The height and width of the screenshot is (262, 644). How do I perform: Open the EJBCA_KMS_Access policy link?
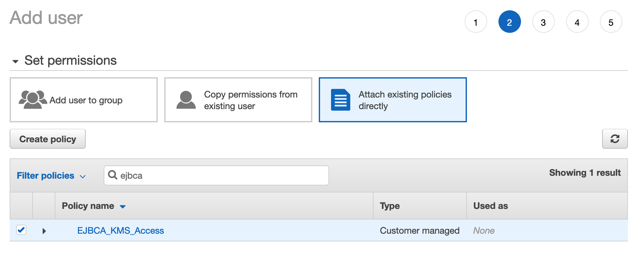120,230
